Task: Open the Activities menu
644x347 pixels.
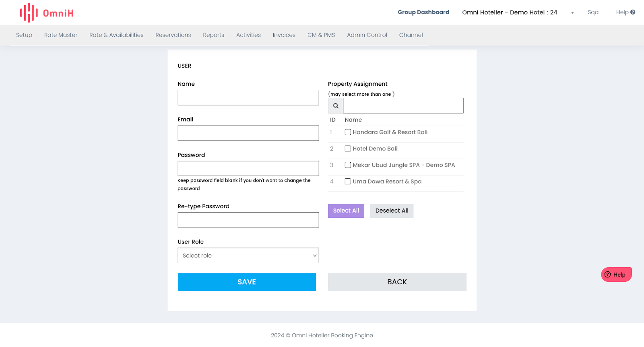Action: 248,35
